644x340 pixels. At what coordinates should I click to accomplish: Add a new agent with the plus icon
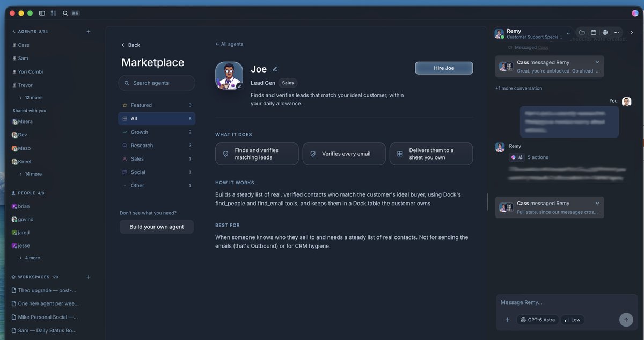(x=89, y=32)
